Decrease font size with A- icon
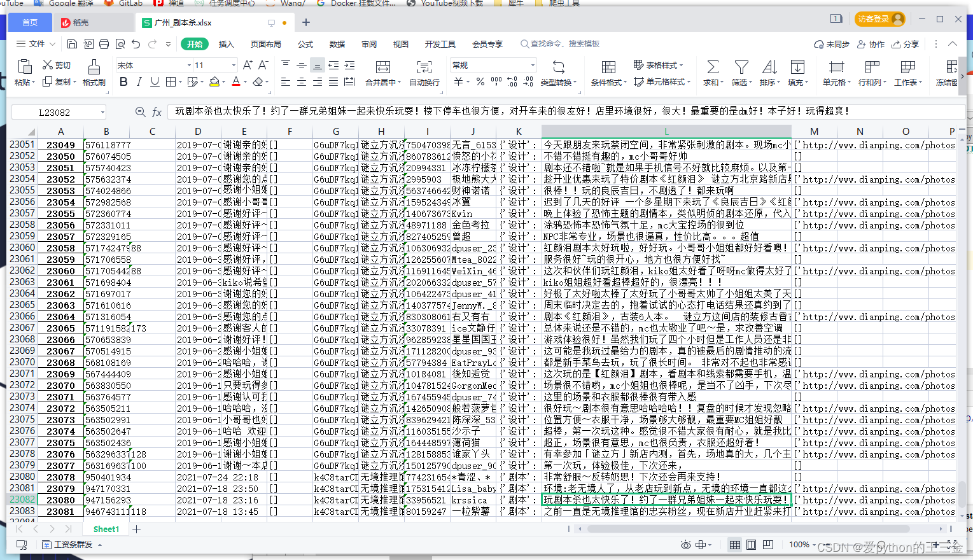This screenshot has height=560, width=973. [263, 65]
